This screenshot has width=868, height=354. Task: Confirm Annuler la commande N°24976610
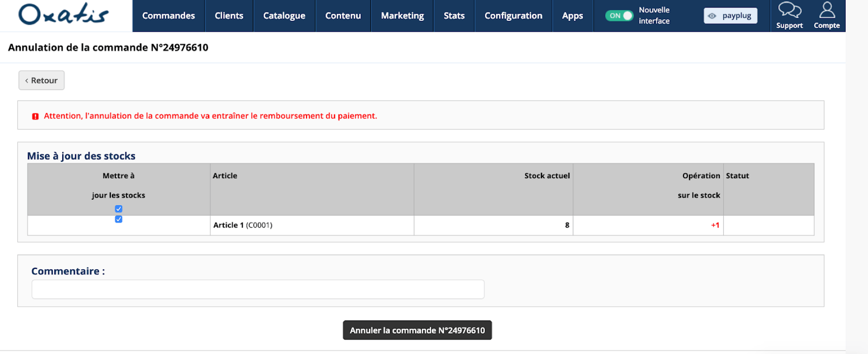[x=417, y=330]
